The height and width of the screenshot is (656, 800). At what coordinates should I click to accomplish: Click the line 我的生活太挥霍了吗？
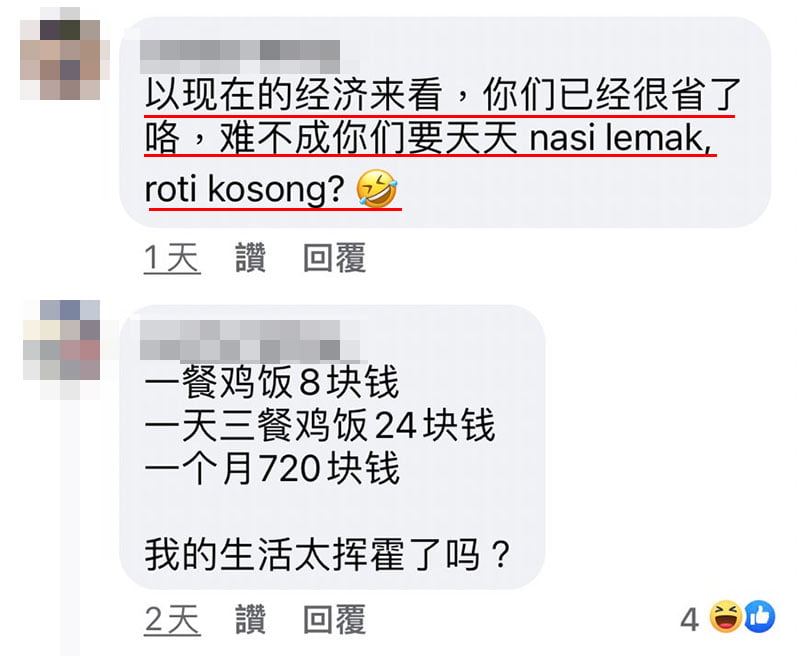(328, 554)
